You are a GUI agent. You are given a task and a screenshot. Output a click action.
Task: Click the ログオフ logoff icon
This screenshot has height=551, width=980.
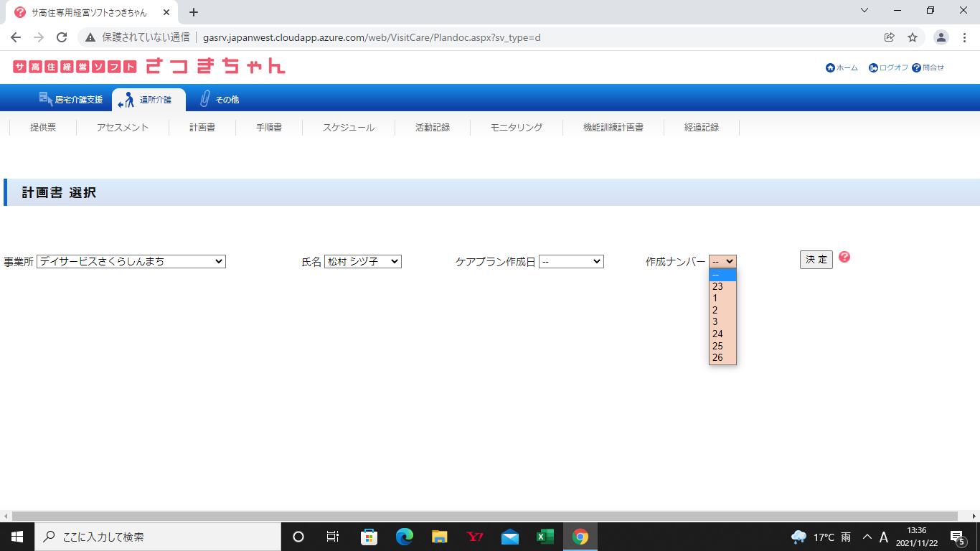click(873, 67)
